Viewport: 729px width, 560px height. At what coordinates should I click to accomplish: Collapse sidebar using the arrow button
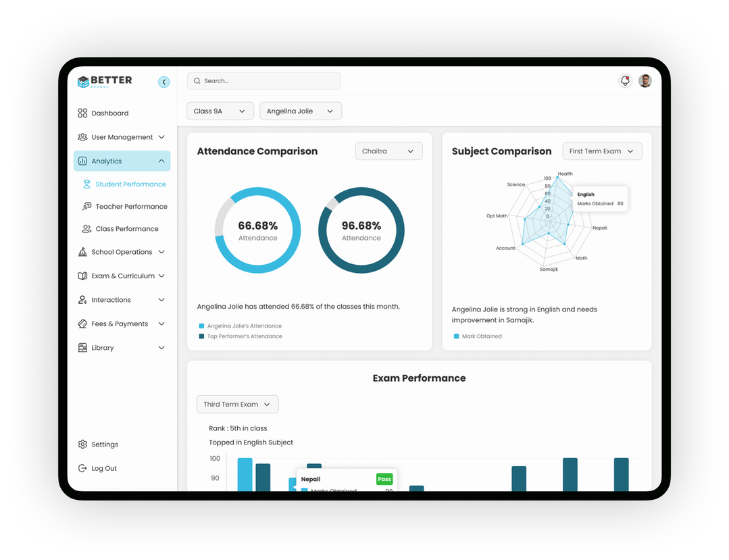(x=164, y=82)
